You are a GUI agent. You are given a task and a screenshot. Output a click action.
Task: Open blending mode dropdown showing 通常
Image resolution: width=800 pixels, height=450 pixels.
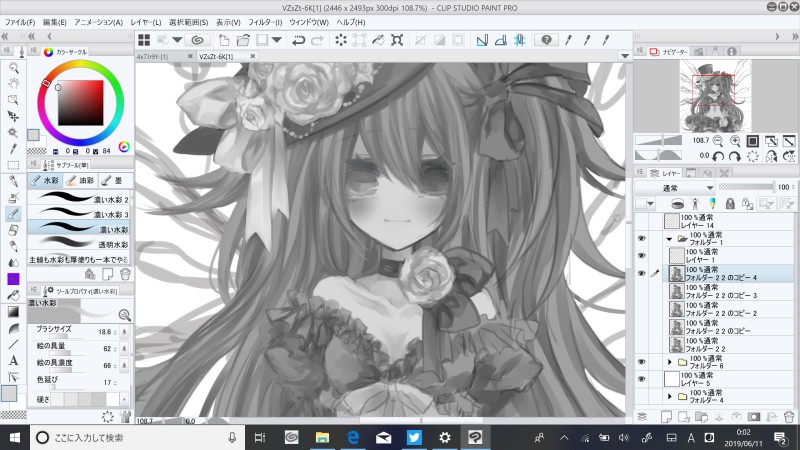pos(674,188)
